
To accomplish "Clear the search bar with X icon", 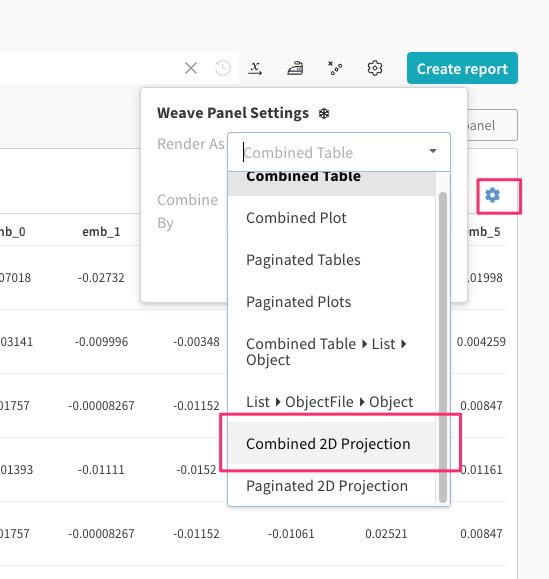I will click(x=191, y=68).
